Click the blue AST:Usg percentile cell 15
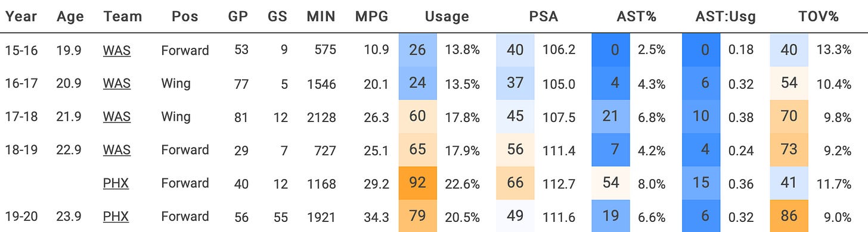The width and height of the screenshot is (868, 232). [x=701, y=183]
